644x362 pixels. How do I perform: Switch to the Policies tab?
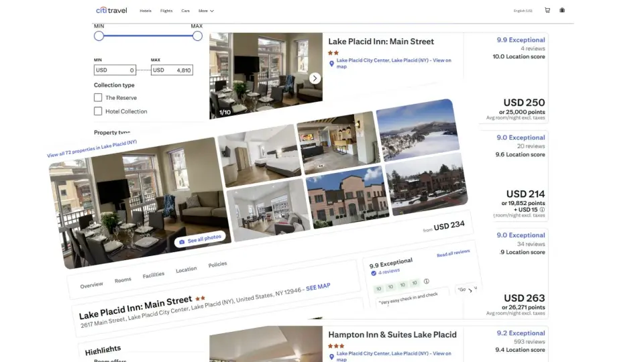point(217,264)
